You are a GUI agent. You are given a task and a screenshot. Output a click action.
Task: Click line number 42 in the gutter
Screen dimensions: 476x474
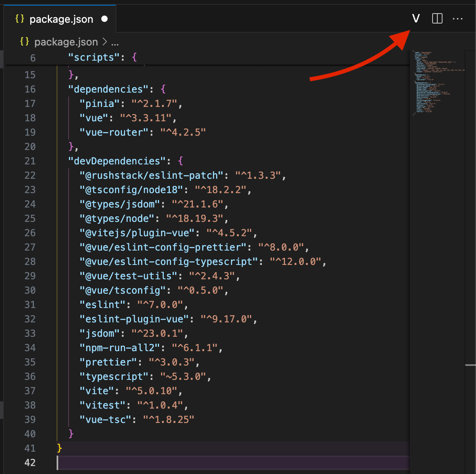[30, 462]
